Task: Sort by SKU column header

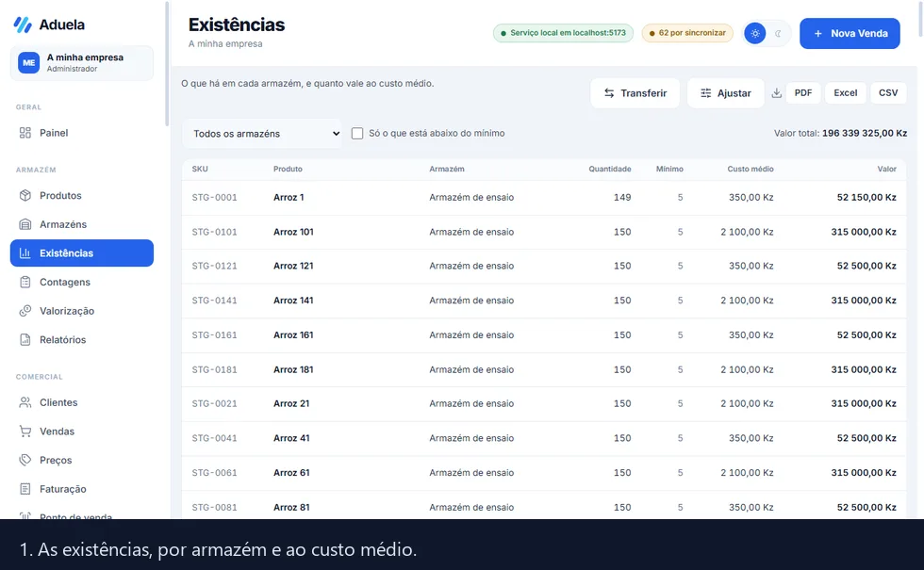Action: click(x=200, y=169)
